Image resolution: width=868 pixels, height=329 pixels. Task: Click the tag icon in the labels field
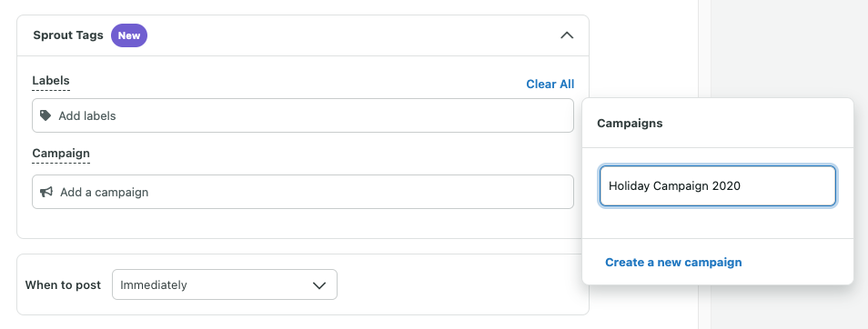[x=45, y=115]
